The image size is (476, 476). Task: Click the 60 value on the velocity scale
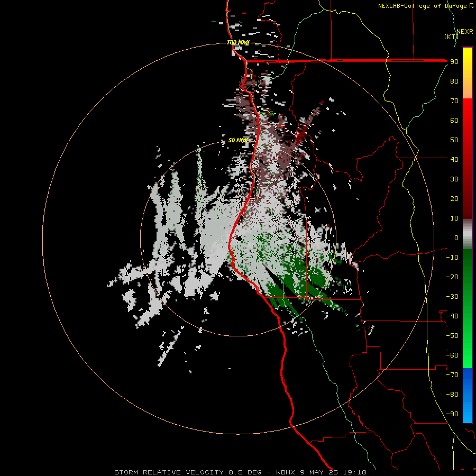pos(454,121)
